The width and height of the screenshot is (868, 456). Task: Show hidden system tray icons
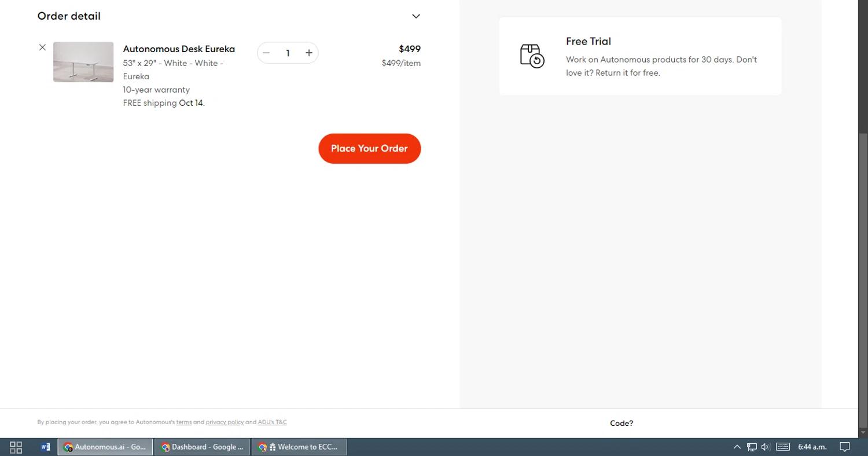coord(737,447)
